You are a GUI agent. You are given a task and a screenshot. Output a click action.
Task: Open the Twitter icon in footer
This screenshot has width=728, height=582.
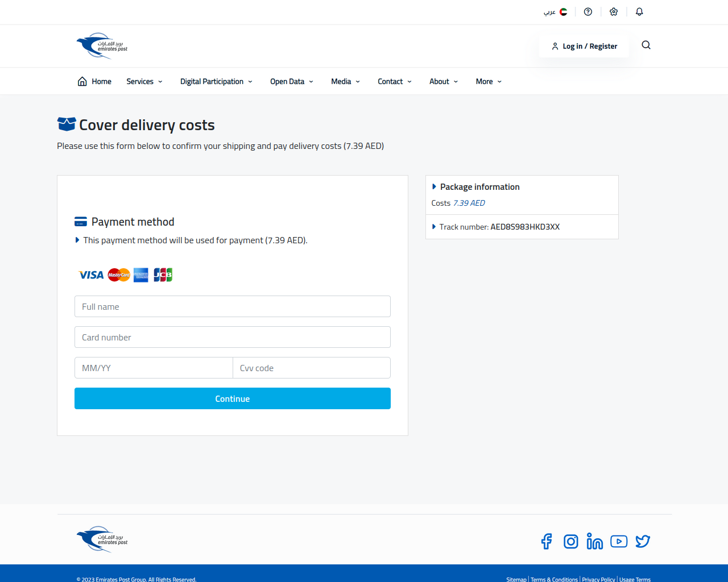(643, 541)
